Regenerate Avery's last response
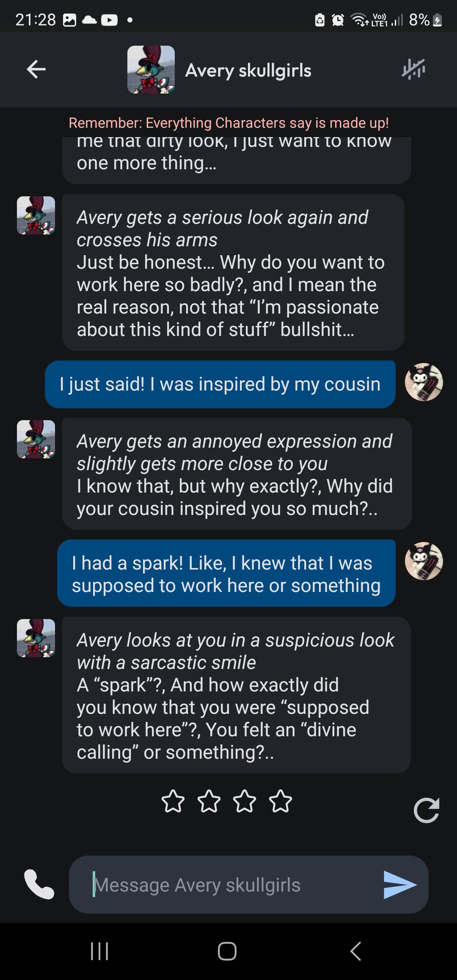 click(426, 810)
